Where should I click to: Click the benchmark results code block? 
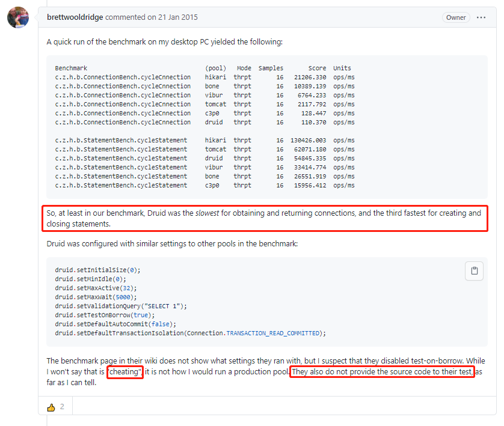[265, 126]
